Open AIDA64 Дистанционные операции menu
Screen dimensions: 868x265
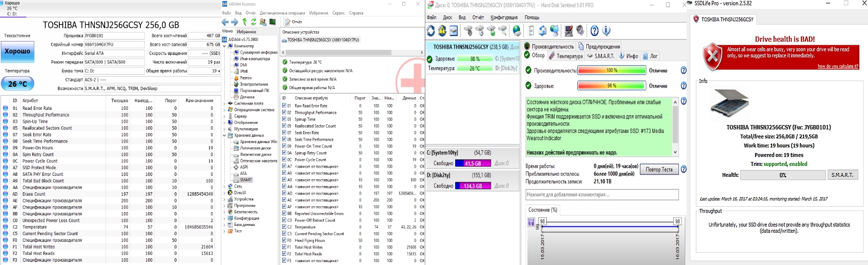coord(282,13)
